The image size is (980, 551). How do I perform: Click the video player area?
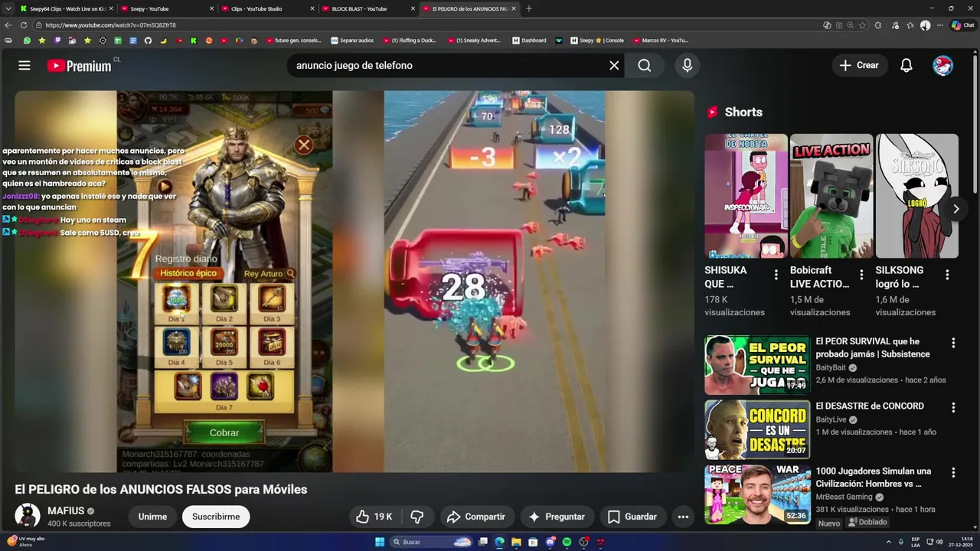pyautogui.click(x=354, y=282)
